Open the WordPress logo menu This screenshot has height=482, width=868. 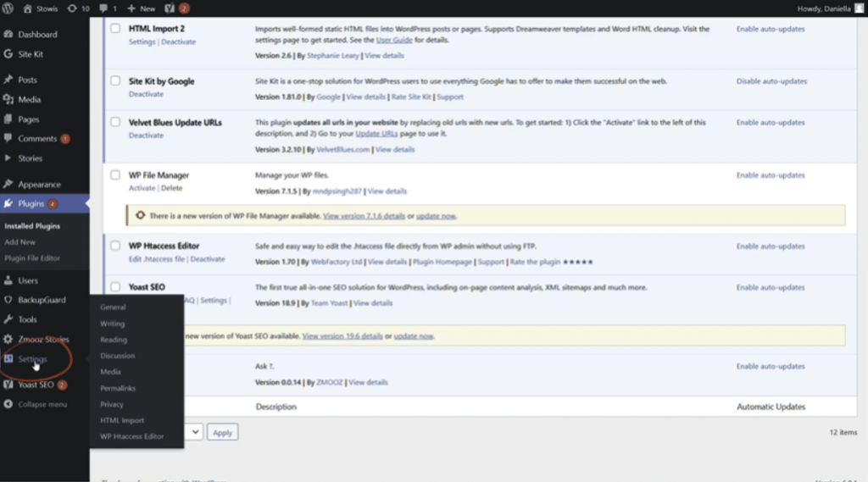click(8, 8)
